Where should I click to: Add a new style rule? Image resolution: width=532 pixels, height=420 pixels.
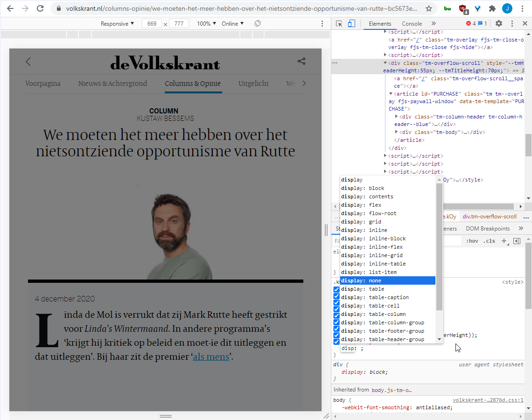504,241
